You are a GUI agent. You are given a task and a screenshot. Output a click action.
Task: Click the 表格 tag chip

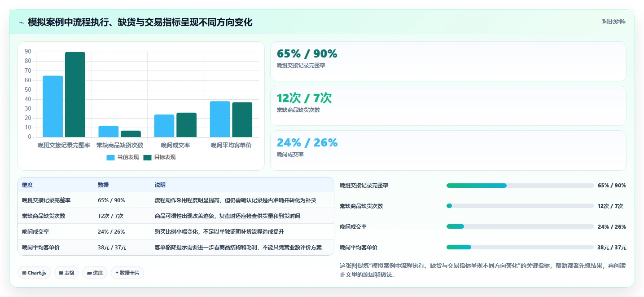tap(66, 273)
